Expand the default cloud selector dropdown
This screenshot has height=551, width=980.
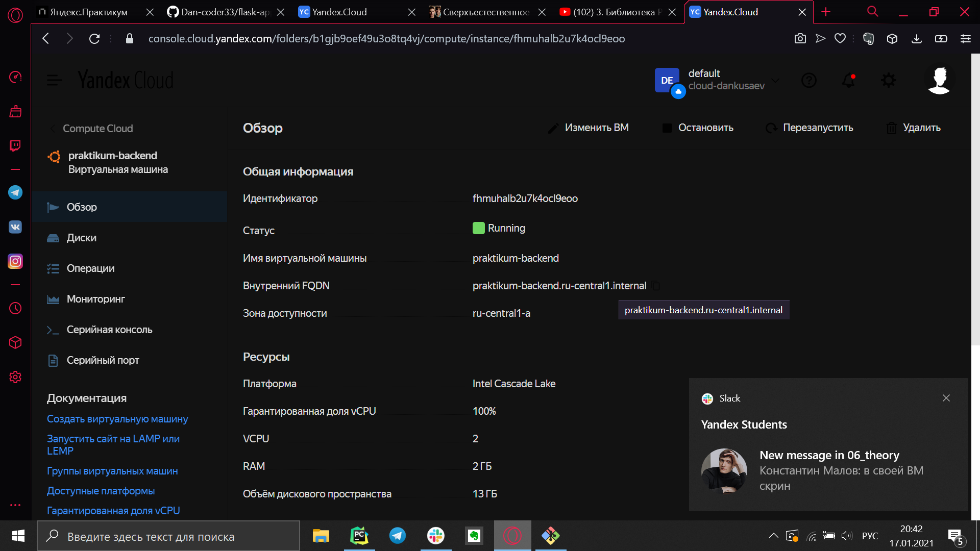pyautogui.click(x=776, y=80)
